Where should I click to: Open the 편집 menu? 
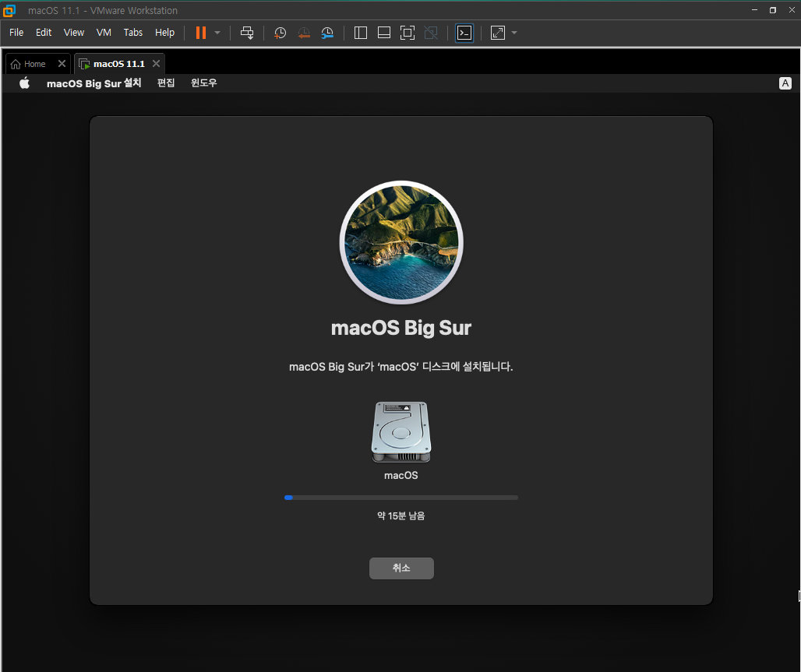(166, 83)
